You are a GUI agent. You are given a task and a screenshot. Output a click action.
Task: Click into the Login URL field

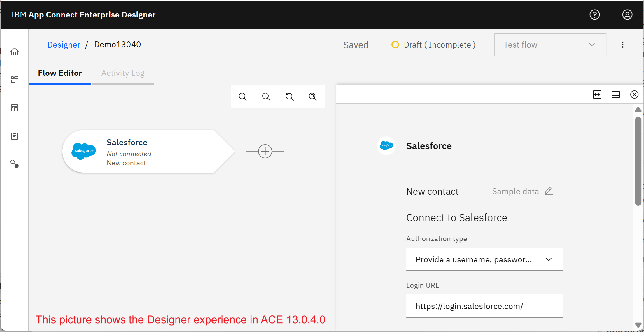484,306
